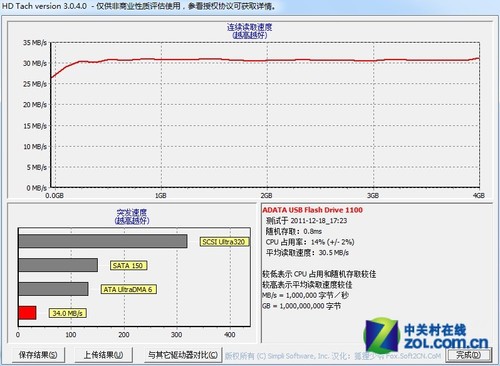Click the 突发速度 chart title
Image resolution: width=500 pixels, height=366 pixels.
132,213
